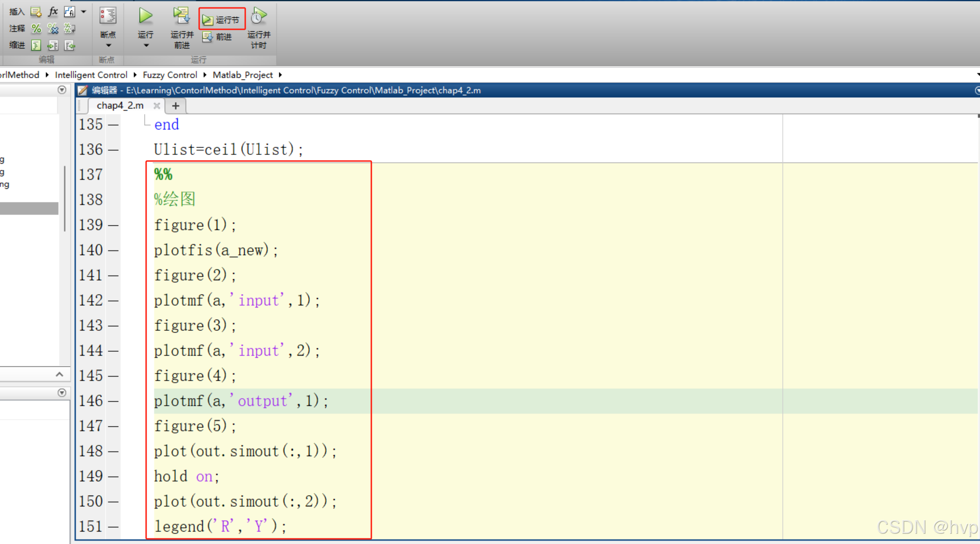Image resolution: width=980 pixels, height=544 pixels.
Task: Click the Fuzzy Control breadcrumb folder
Action: point(170,75)
